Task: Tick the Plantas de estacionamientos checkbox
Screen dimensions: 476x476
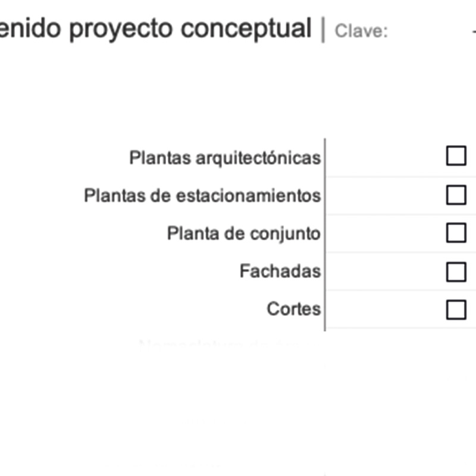Action: (456, 195)
